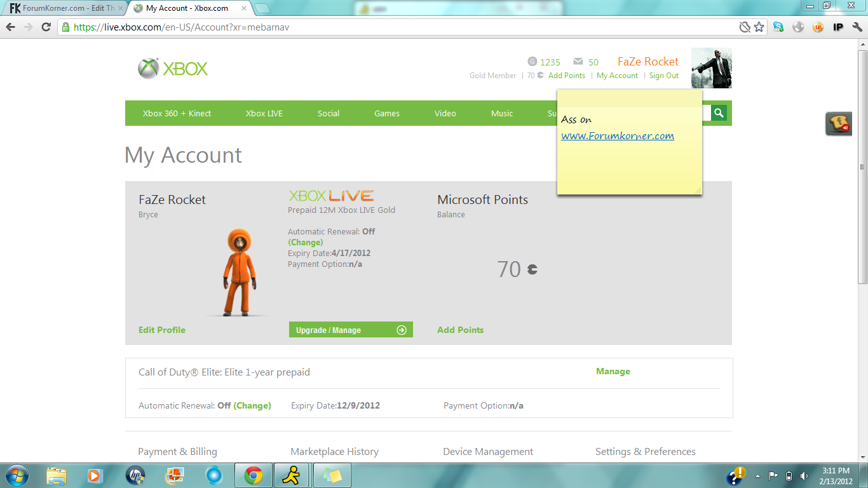Screen dimensions: 868x488
Task: Click the gamerscore G icon
Action: pos(532,62)
